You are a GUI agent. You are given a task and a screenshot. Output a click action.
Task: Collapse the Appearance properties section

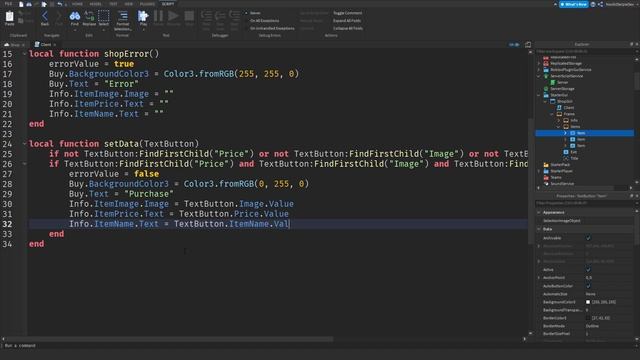pyautogui.click(x=539, y=212)
